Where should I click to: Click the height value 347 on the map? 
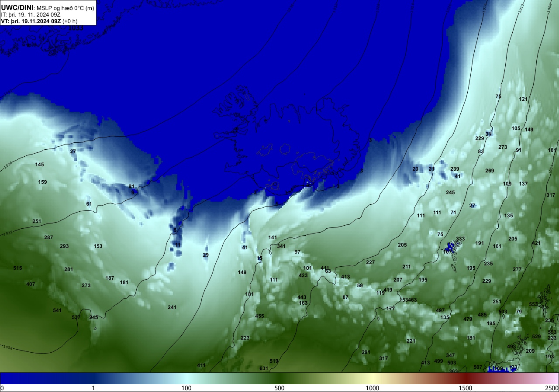450,355
